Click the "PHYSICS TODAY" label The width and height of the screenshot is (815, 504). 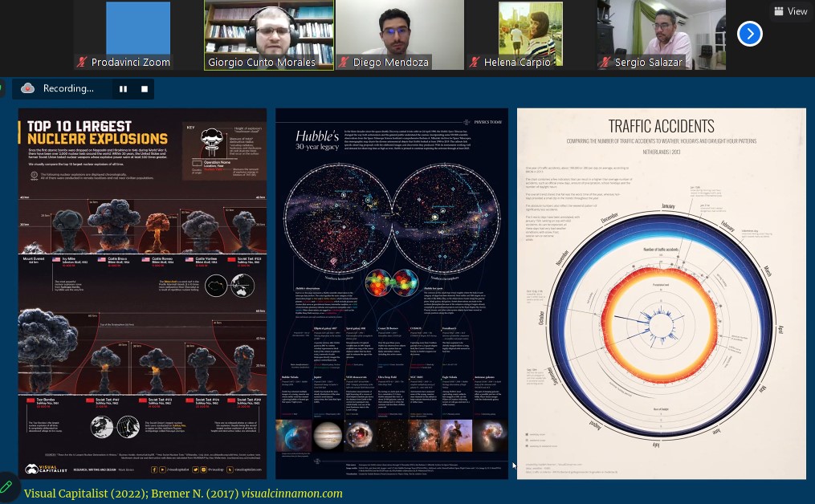tap(487, 122)
